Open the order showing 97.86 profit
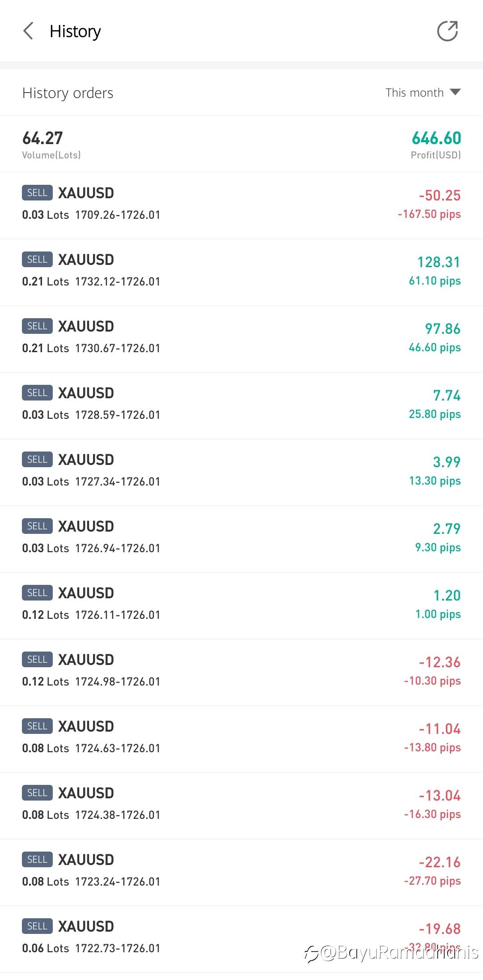483x980 pixels. tap(241, 338)
